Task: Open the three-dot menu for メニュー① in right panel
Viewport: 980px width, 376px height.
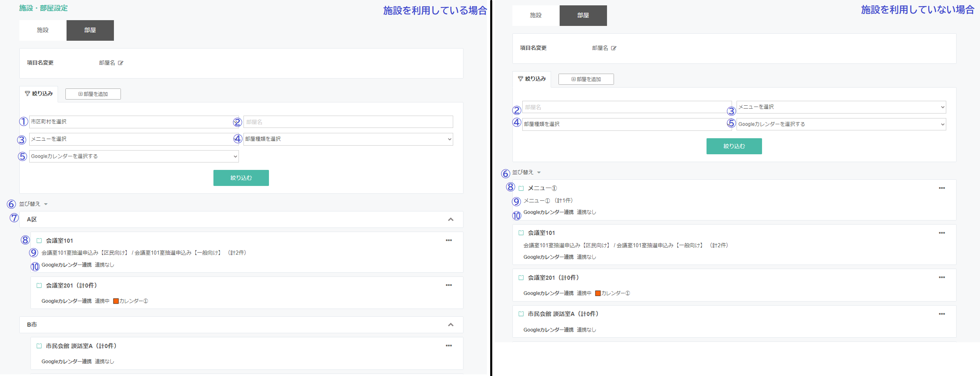Action: pyautogui.click(x=942, y=188)
